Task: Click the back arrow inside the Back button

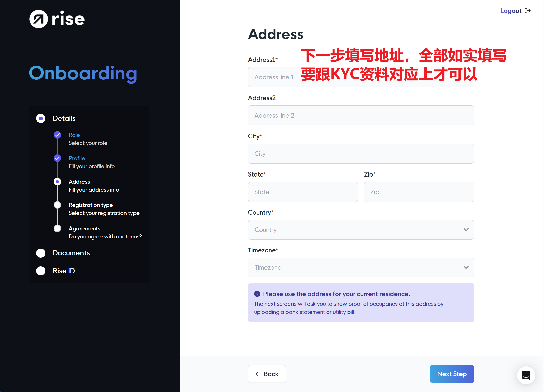Action: (x=258, y=374)
